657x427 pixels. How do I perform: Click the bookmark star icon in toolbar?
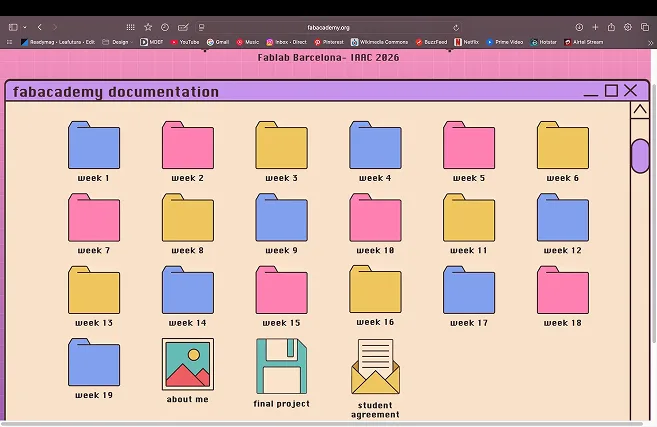point(148,27)
